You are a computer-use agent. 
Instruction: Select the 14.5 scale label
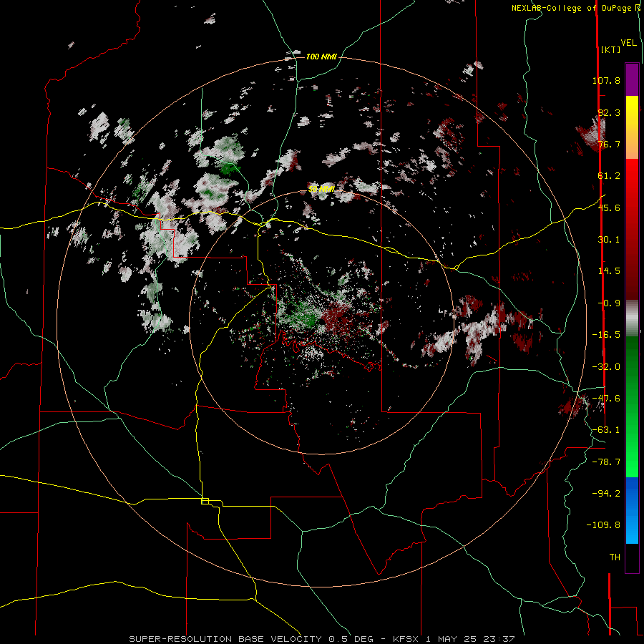pyautogui.click(x=609, y=271)
